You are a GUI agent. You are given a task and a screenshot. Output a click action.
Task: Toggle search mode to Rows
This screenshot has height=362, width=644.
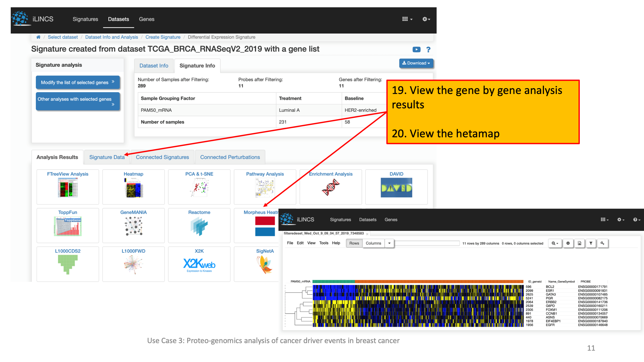[x=354, y=243]
